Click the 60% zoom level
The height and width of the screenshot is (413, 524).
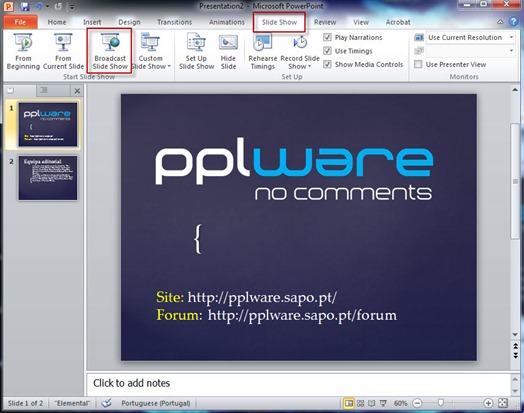click(400, 403)
